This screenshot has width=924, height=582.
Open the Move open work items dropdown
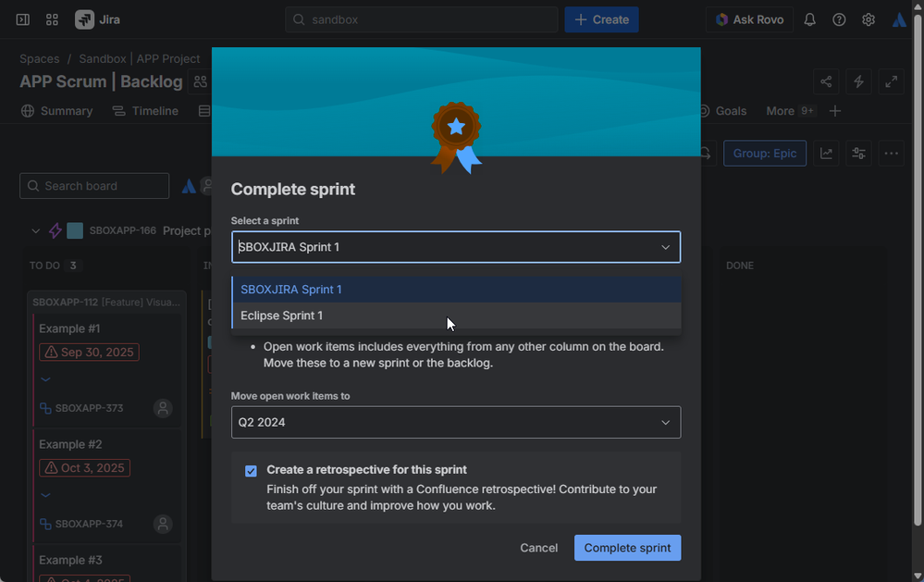click(456, 422)
